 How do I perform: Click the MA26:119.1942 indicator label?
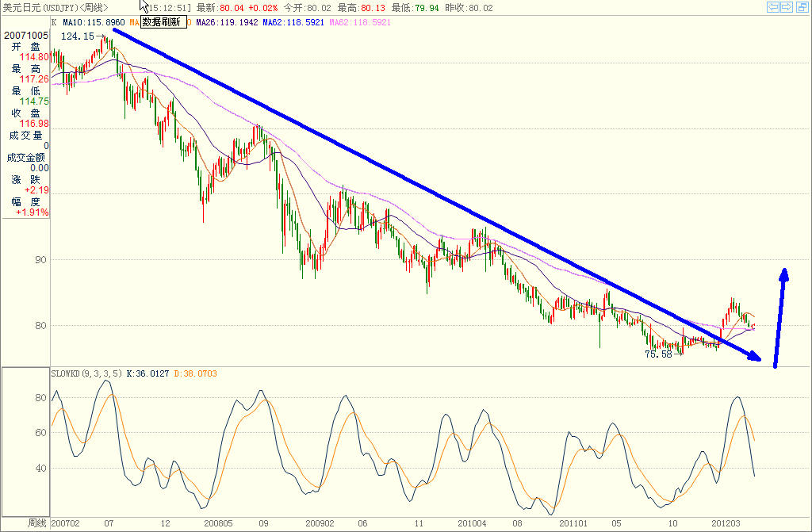coord(227,22)
